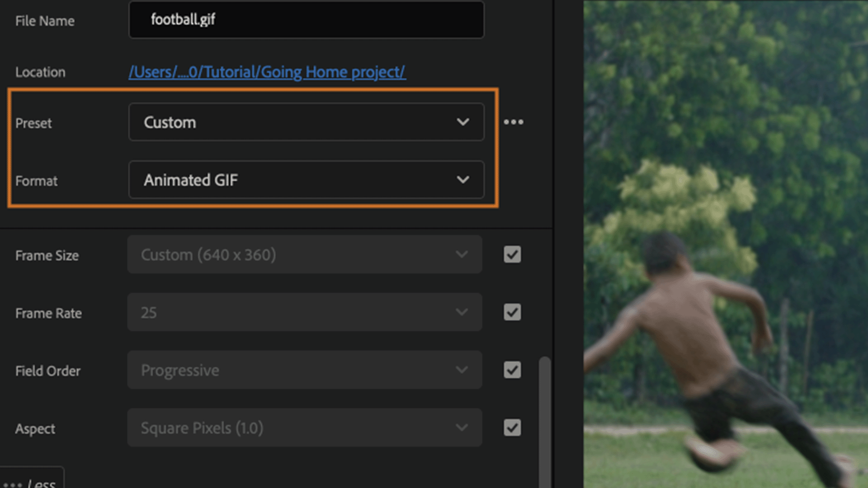
Task: Toggle the Field Order match source checkbox
Action: pos(512,370)
